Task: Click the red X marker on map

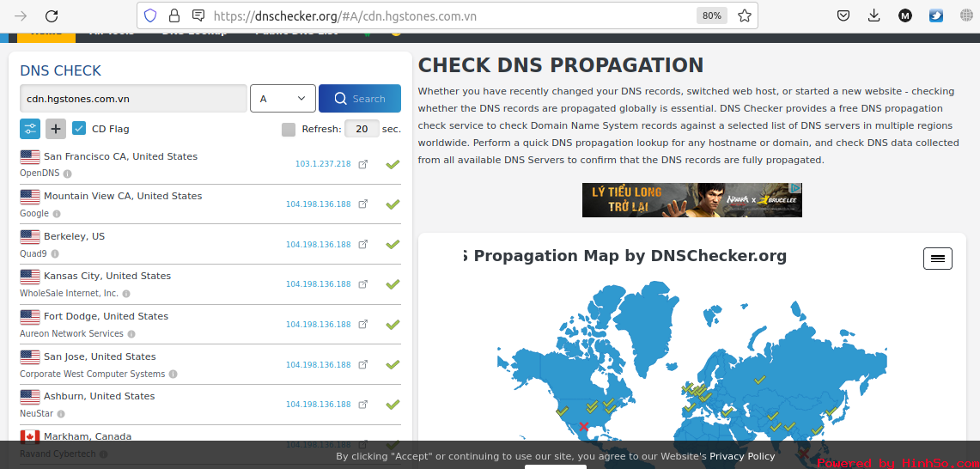Action: point(584,426)
